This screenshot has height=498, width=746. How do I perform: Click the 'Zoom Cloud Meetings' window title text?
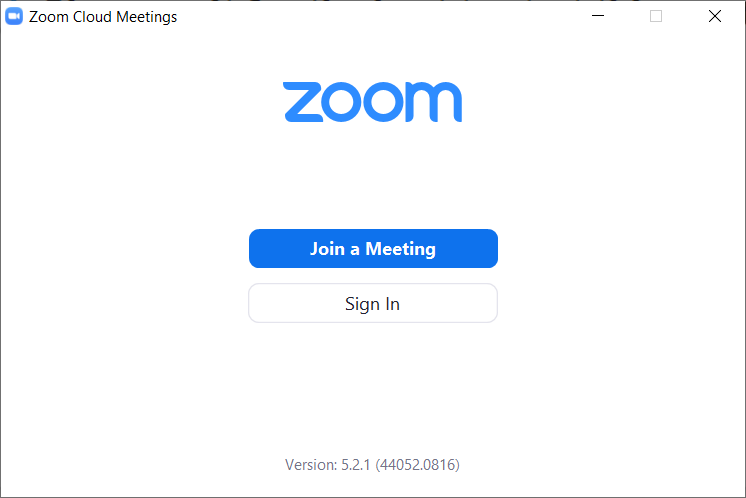pos(103,17)
